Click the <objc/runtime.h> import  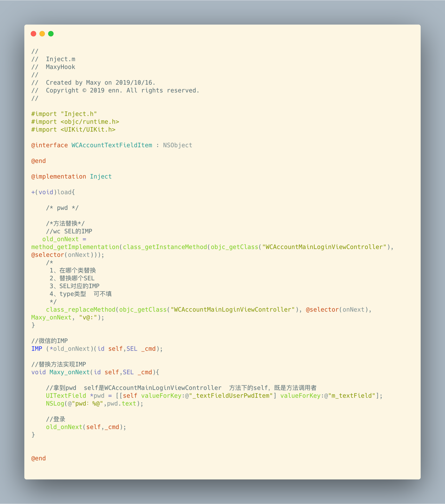[x=90, y=122]
